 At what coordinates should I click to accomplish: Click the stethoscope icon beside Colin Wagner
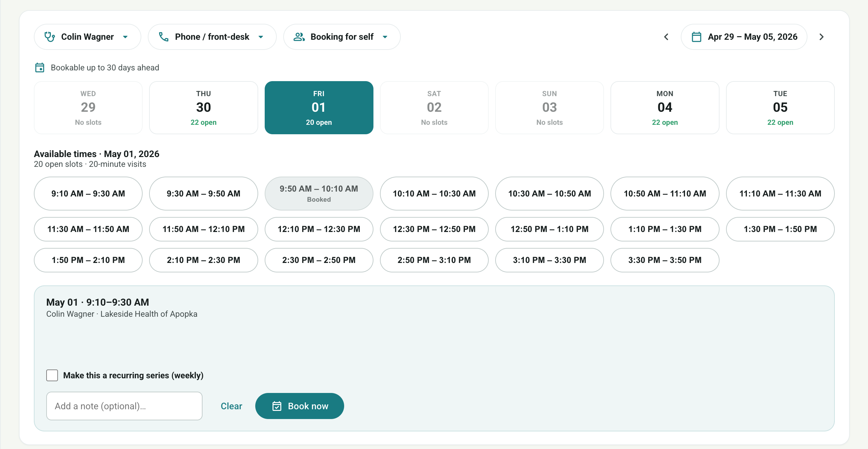click(49, 37)
